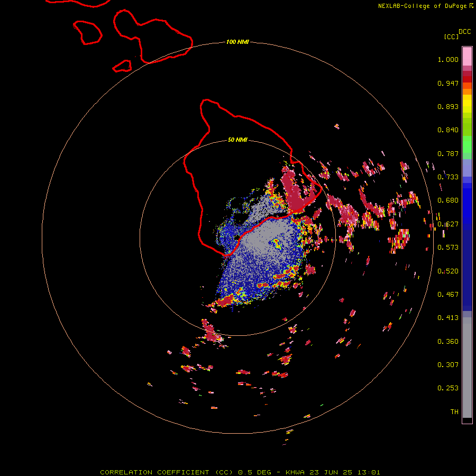Click the 0.467 scale value
Viewport: 476px width, 476px height.
coord(448,295)
